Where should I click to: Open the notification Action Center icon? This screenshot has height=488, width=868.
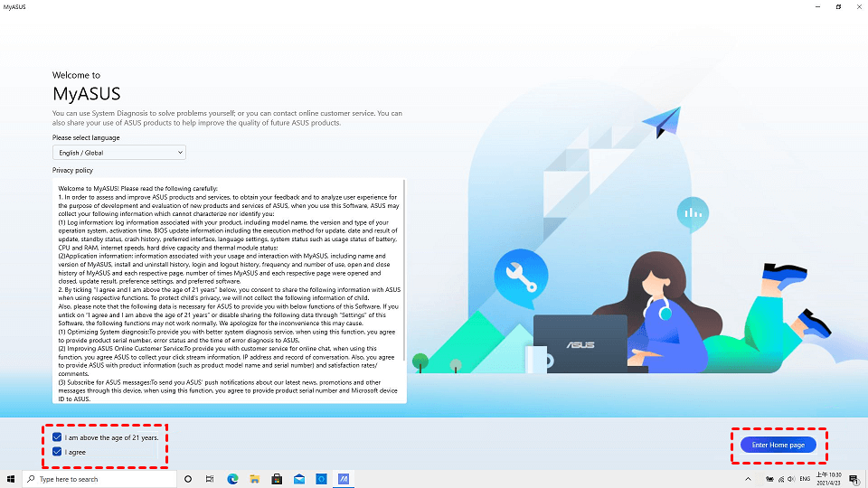pos(854,479)
